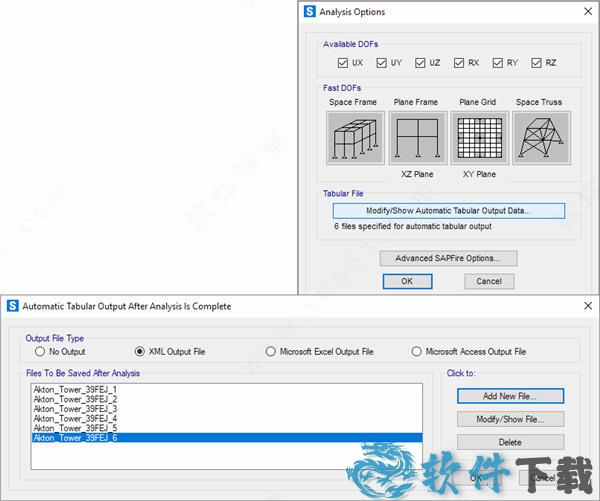Uncheck the UX degree of freedom

click(342, 63)
